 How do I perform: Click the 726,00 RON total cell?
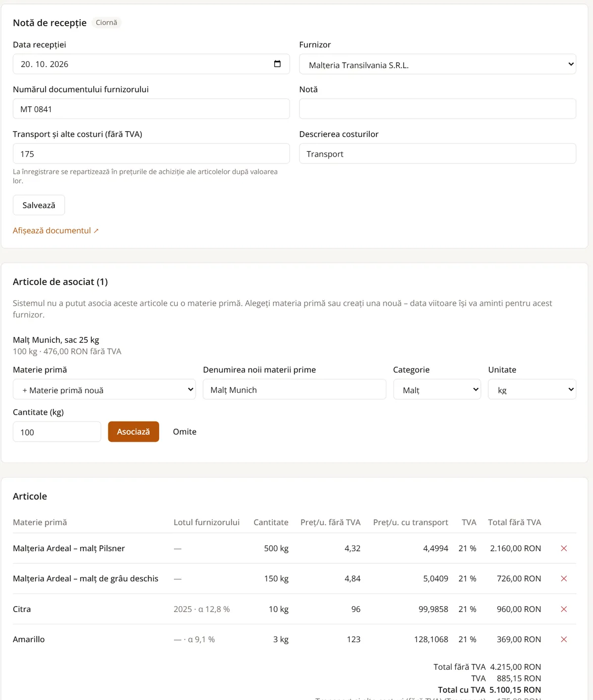click(519, 578)
